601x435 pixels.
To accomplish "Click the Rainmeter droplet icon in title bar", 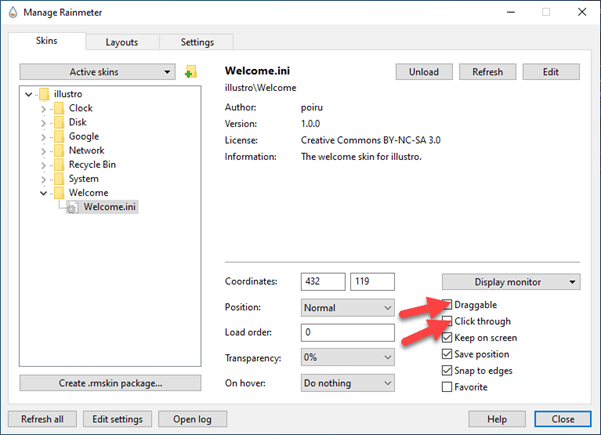I will 13,12.
